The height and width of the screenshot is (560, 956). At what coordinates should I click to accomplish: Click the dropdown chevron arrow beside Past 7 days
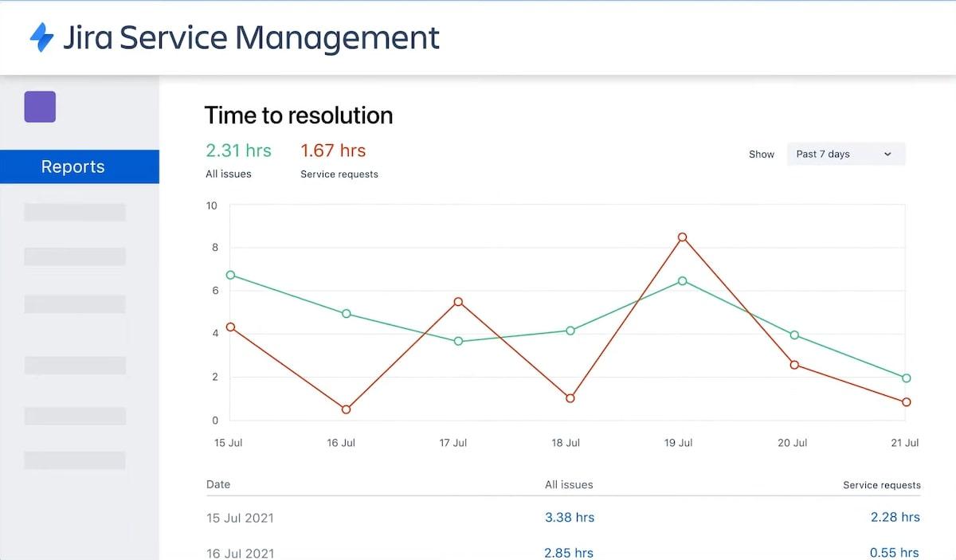point(887,155)
